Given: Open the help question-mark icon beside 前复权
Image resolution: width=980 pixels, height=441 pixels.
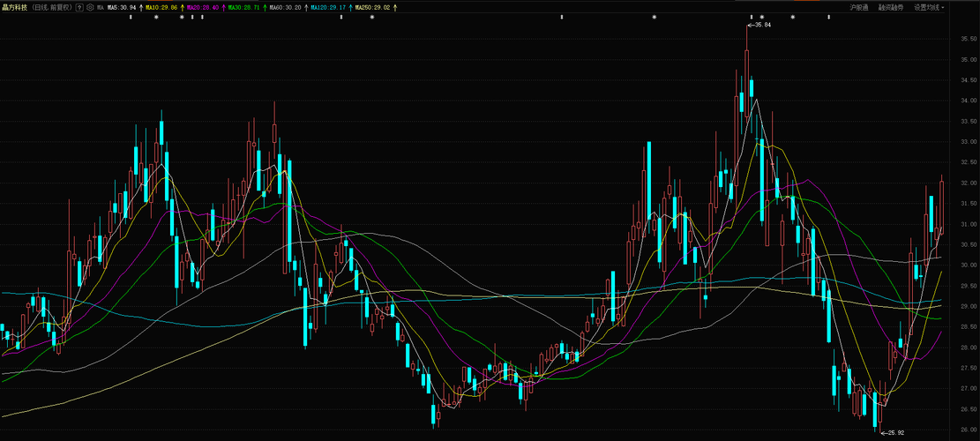Looking at the screenshot, I should [79, 7].
